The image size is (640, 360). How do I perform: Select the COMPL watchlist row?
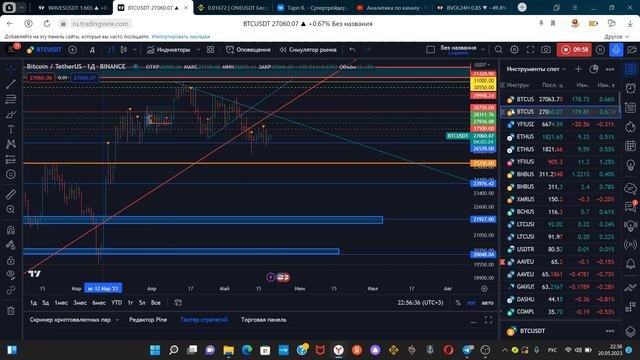point(561,312)
